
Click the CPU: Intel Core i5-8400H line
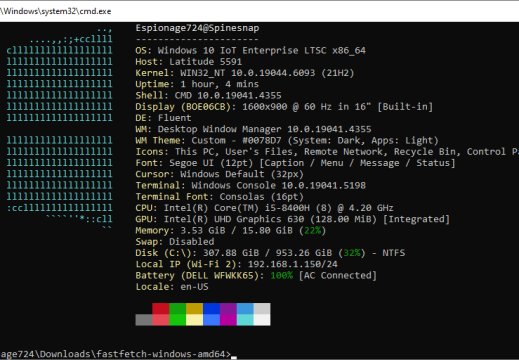pos(264,208)
